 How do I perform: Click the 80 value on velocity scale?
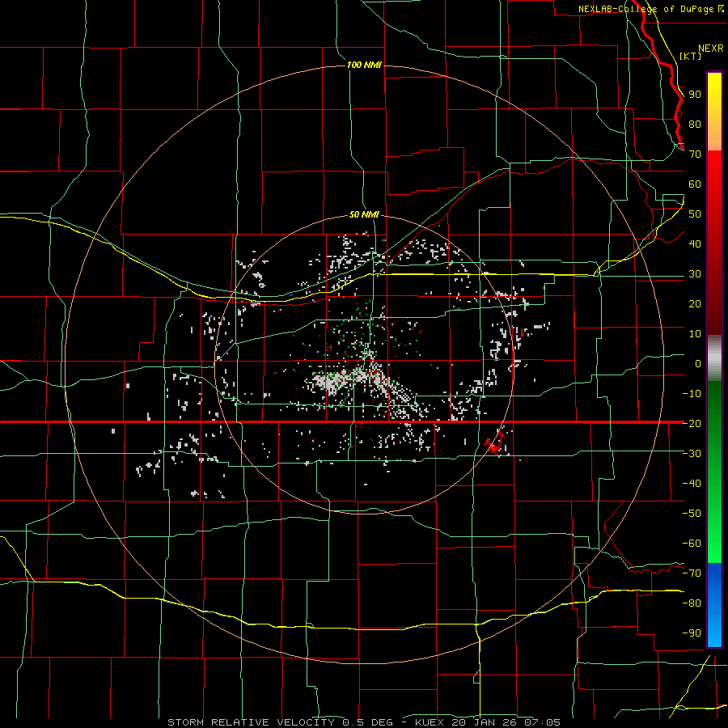point(695,124)
